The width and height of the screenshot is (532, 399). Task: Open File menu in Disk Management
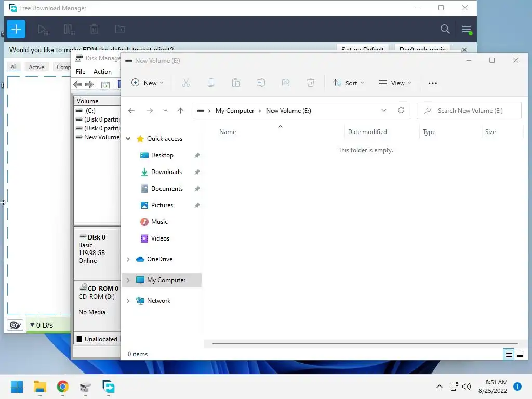pyautogui.click(x=81, y=72)
